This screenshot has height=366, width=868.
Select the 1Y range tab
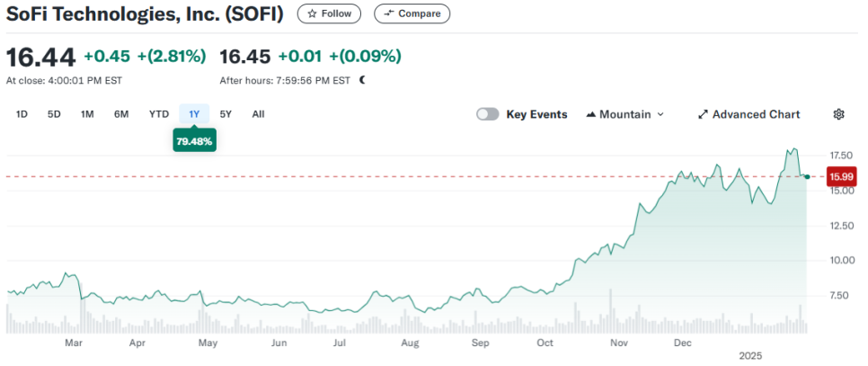click(x=194, y=114)
